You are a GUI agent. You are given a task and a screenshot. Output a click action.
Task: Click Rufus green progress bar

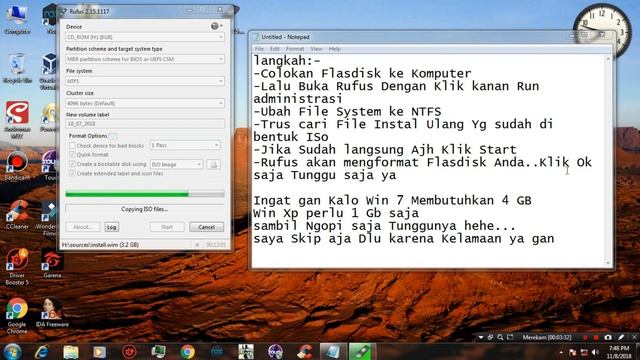(x=145, y=194)
